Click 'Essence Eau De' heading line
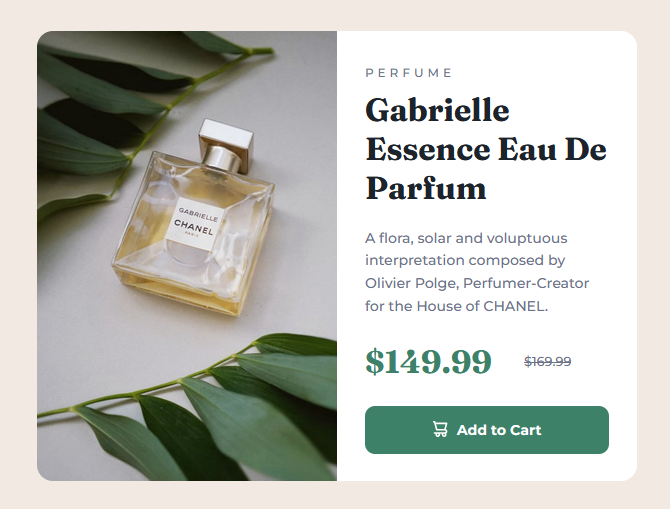Viewport: 670px width, 509px height. pos(486,150)
